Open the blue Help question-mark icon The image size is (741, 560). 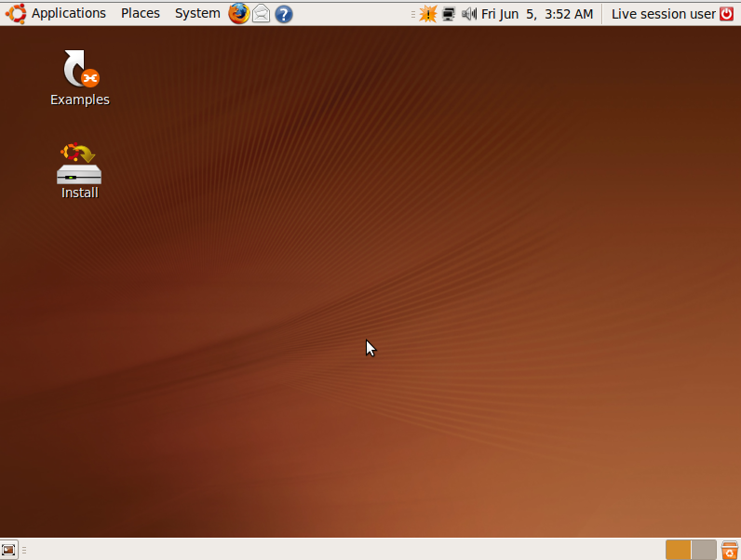coord(284,14)
